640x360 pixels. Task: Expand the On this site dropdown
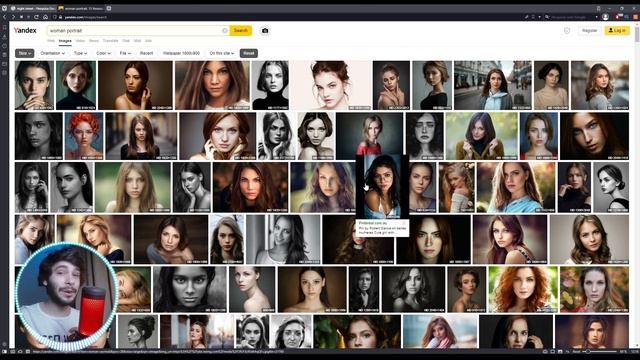pos(222,53)
